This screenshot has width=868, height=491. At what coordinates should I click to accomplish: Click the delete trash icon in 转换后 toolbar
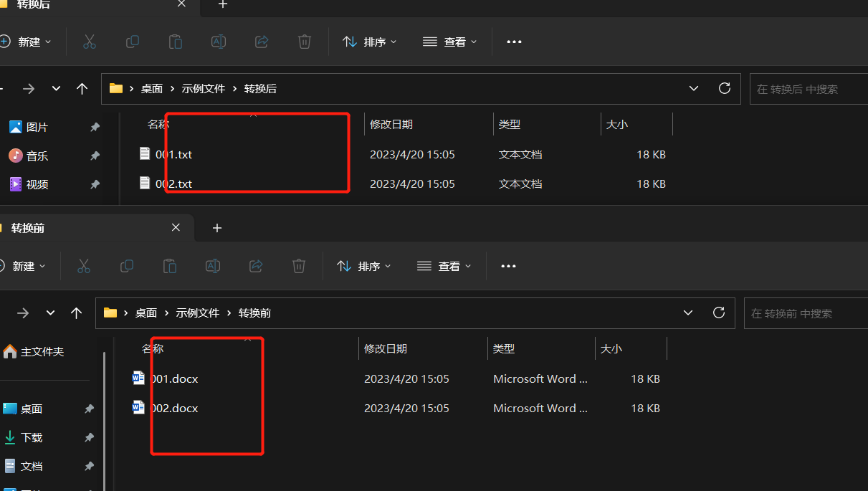tap(305, 42)
